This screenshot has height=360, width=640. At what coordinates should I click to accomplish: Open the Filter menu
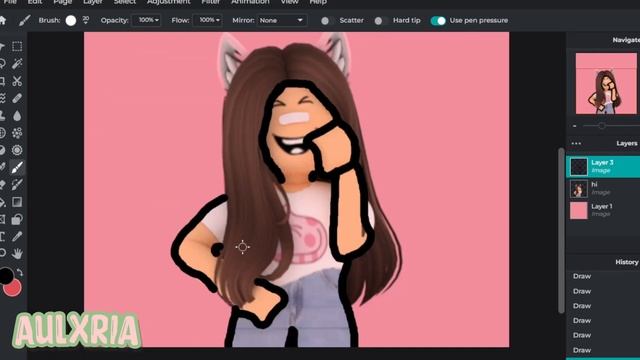(x=211, y=2)
